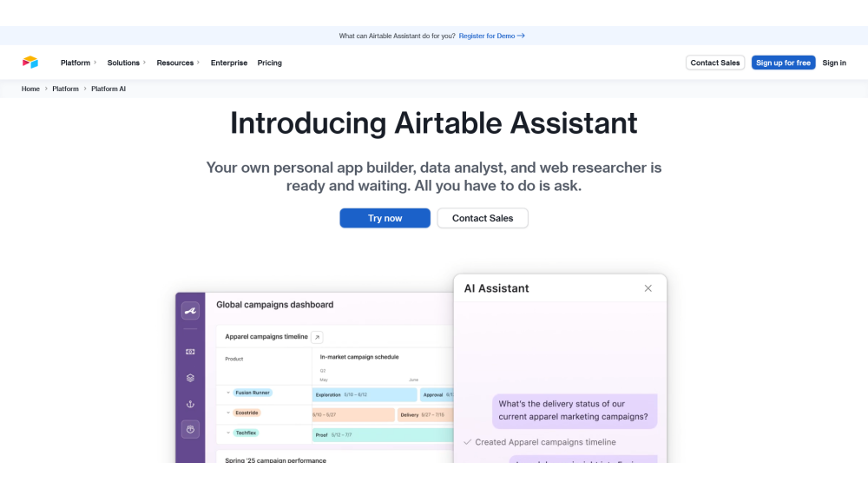Click the top app logo icon in purple sidebar

(190, 311)
